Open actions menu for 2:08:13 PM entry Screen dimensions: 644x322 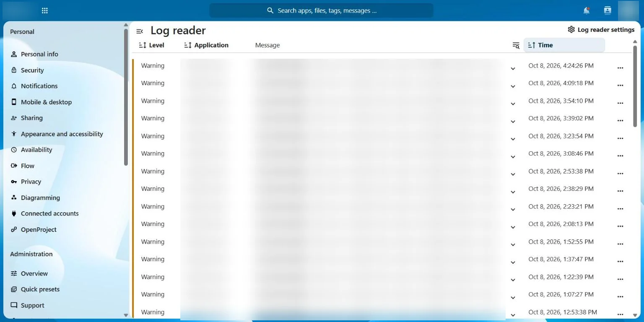point(621,226)
